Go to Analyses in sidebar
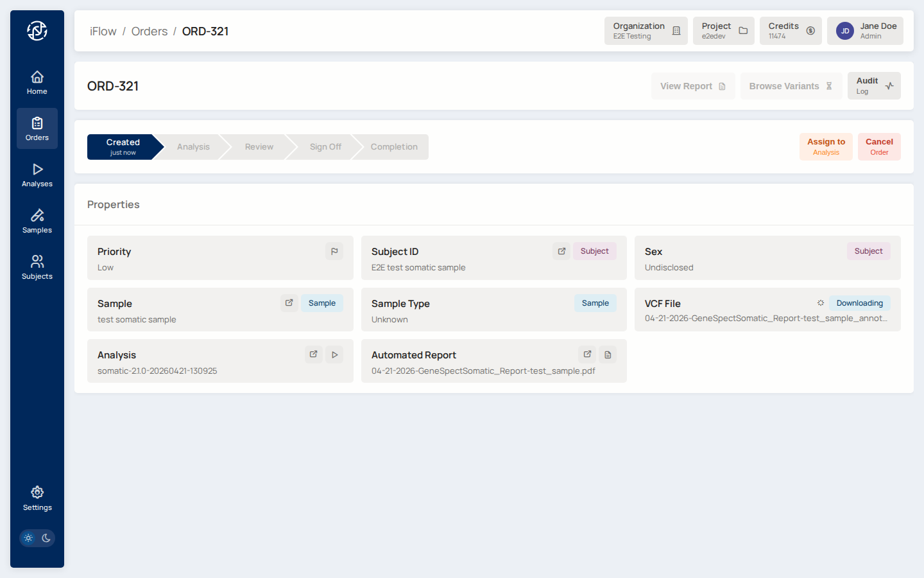Screen dimensions: 924x578 click(x=37, y=175)
